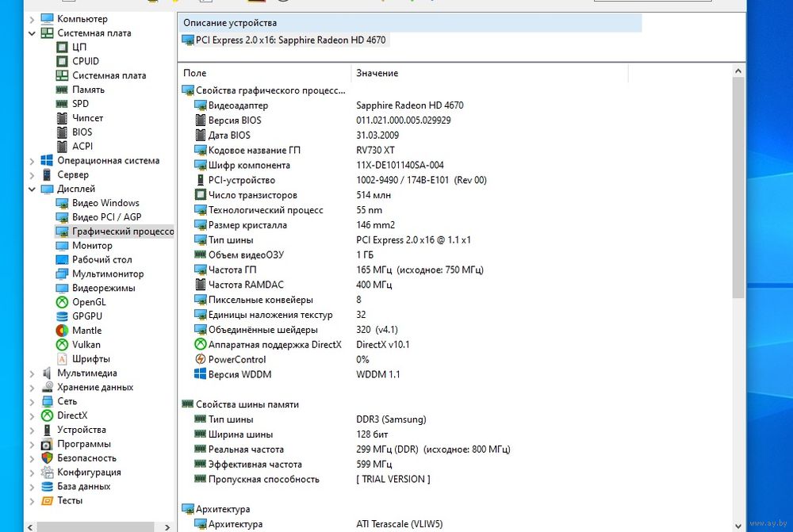Click the Аппаратная поддержка DirectX icon
Image resolution: width=793 pixels, height=532 pixels.
201,344
